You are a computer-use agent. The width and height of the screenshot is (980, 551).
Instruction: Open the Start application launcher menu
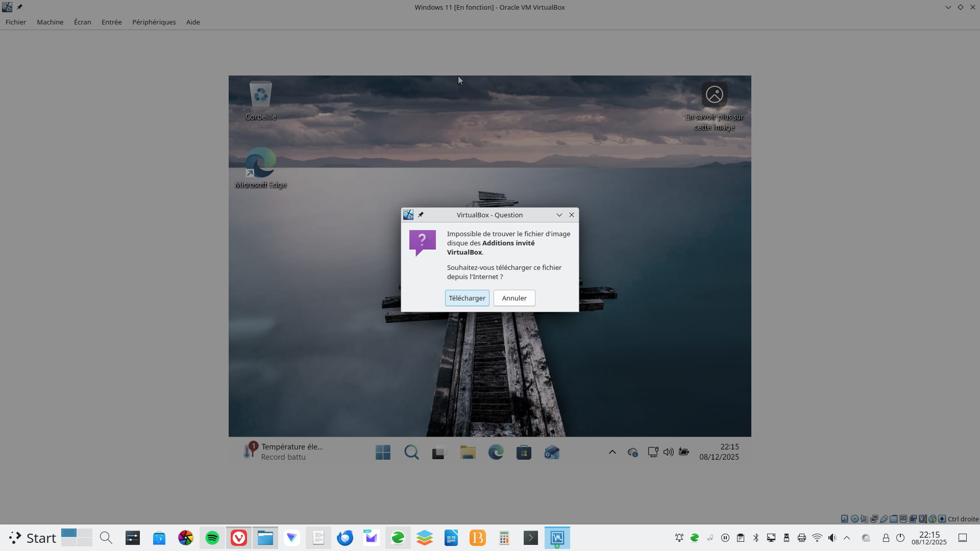click(x=33, y=538)
